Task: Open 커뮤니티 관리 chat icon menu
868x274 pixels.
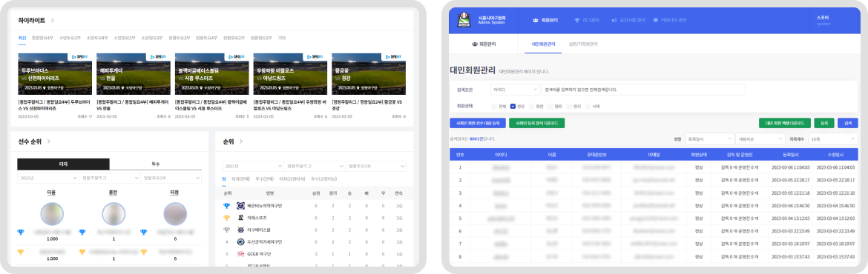Action: point(656,20)
